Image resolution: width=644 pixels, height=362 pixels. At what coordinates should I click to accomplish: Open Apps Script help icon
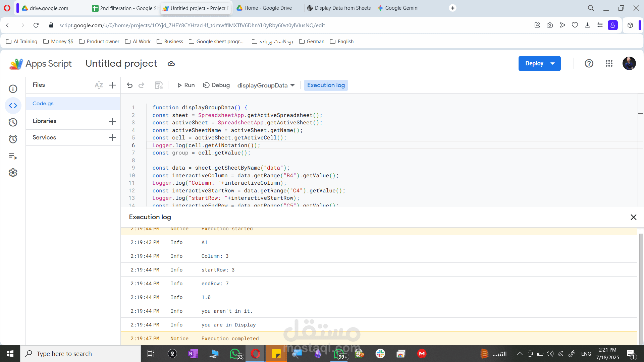click(x=589, y=63)
